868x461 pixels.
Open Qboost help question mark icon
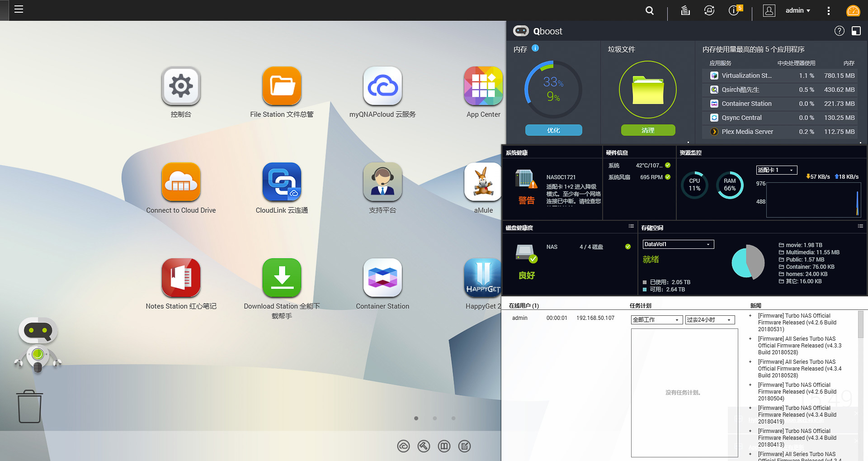(x=840, y=31)
